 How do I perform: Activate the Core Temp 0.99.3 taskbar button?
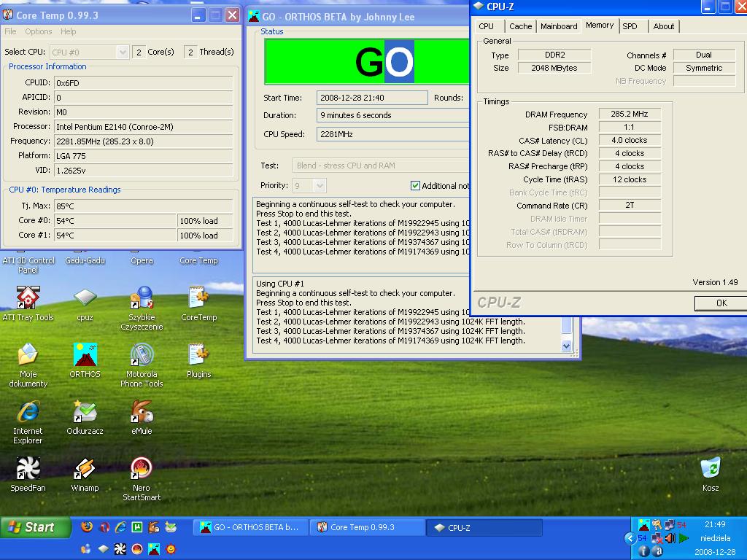click(x=368, y=527)
